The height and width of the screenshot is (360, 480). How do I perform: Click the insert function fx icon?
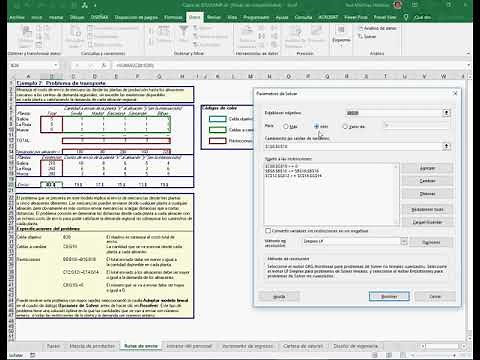[x=104, y=65]
